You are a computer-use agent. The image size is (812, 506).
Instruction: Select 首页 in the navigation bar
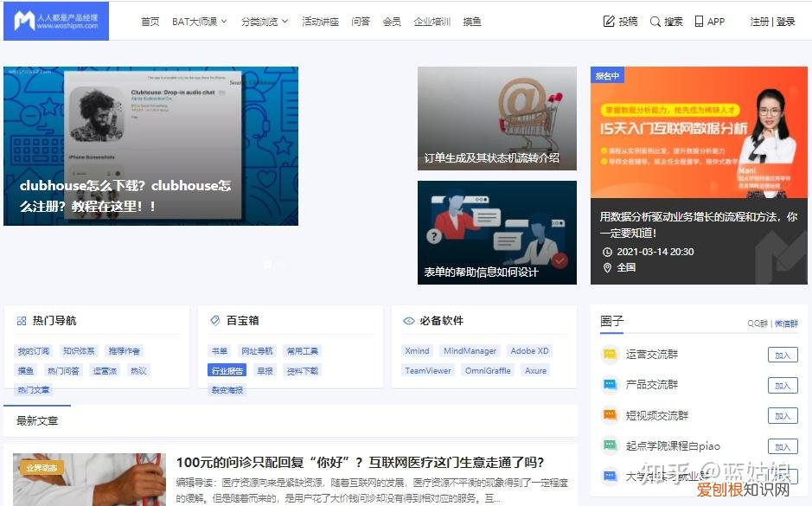[x=150, y=21]
